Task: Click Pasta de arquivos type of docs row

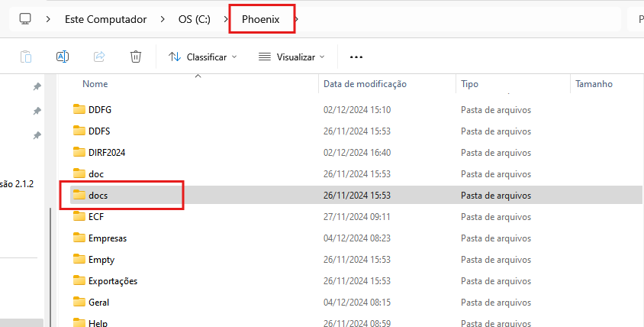Action: [x=496, y=196]
